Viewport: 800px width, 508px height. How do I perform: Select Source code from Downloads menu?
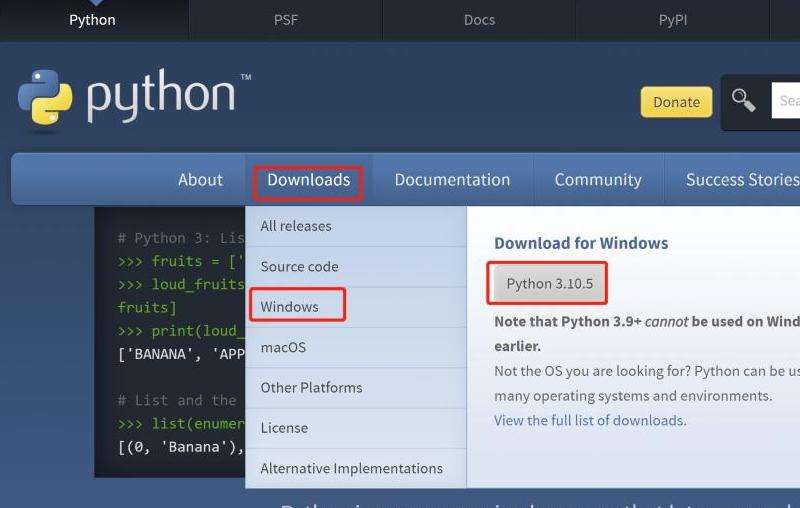click(356, 266)
